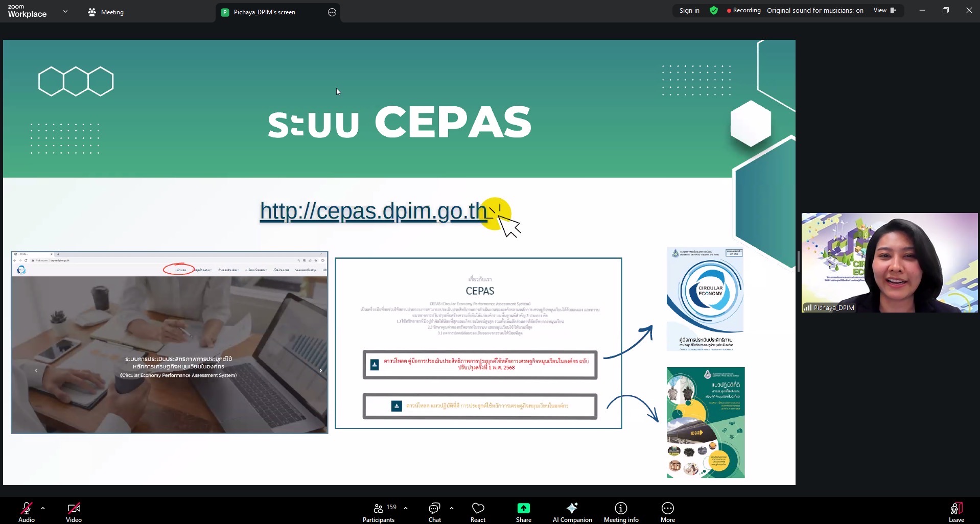980x524 pixels.
Task: Open the More options menu
Action: pyautogui.click(x=667, y=512)
